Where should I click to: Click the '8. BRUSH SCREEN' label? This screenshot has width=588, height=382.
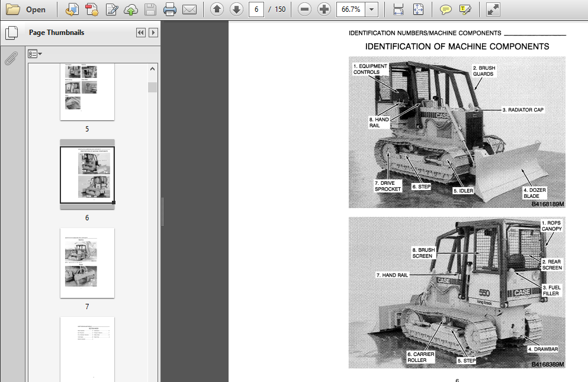(x=423, y=253)
